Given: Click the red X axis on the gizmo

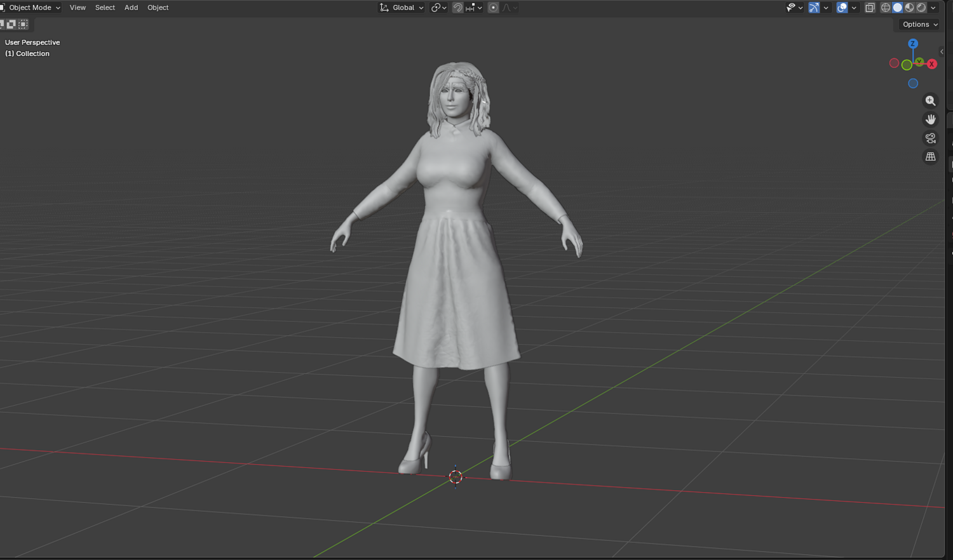Looking at the screenshot, I should pos(932,64).
